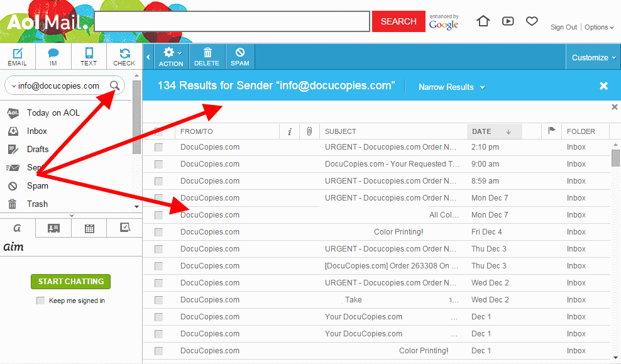
Task: Open the Spam folder
Action: pos(37,185)
